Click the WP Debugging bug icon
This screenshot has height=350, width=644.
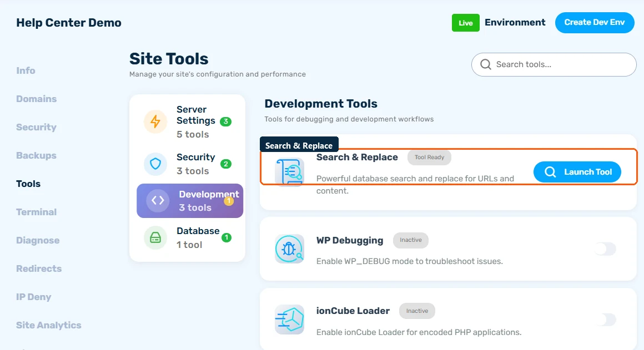point(290,248)
